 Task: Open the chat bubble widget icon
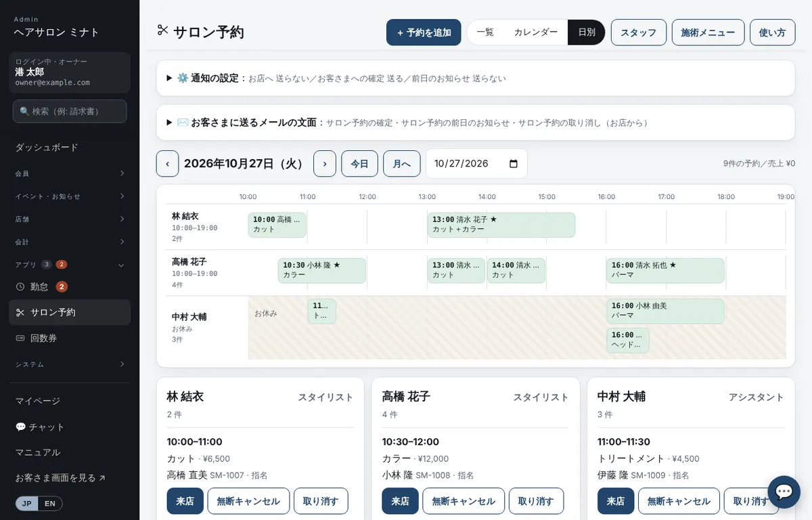[x=784, y=492]
